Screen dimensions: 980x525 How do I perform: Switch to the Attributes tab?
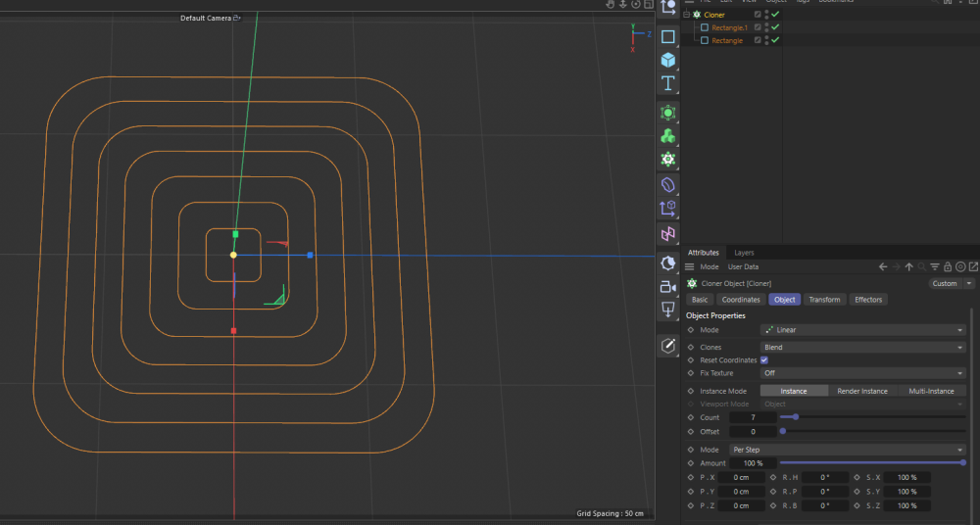(703, 253)
